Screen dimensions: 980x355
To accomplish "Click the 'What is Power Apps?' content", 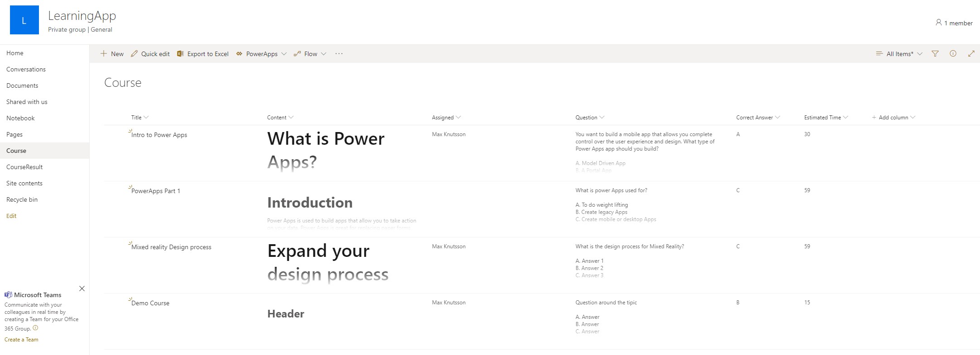I will (326, 150).
